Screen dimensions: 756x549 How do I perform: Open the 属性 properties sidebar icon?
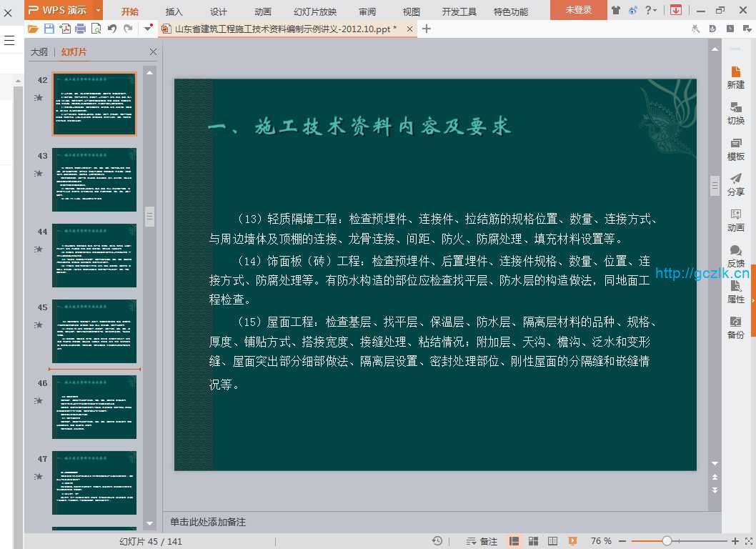point(735,292)
